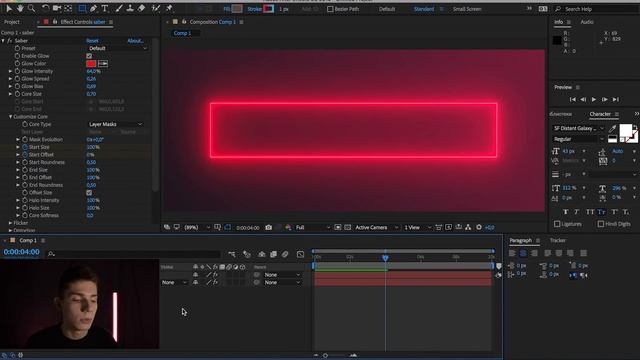Select the Eraser tool
Image resolution: width=640 pixels, height=360 pixels.
141,8
